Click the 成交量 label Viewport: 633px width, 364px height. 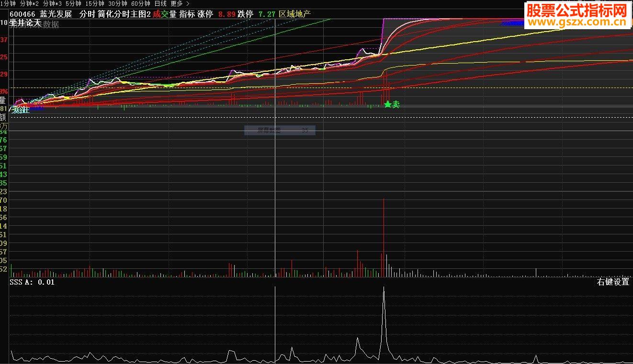click(165, 14)
